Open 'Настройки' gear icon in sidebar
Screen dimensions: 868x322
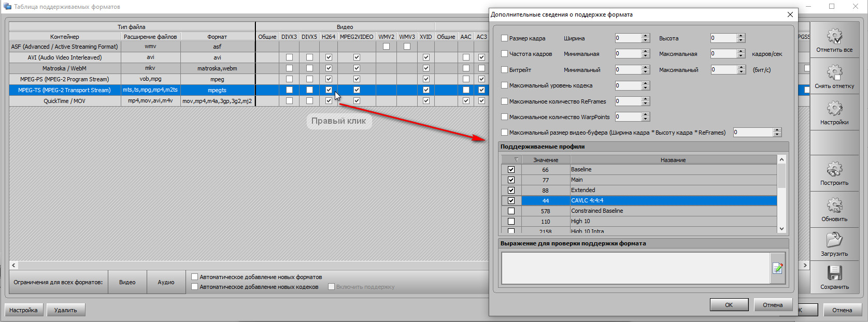834,109
